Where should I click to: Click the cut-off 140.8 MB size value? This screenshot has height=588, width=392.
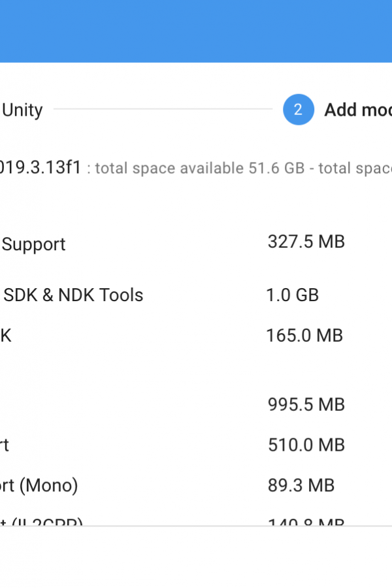(306, 521)
